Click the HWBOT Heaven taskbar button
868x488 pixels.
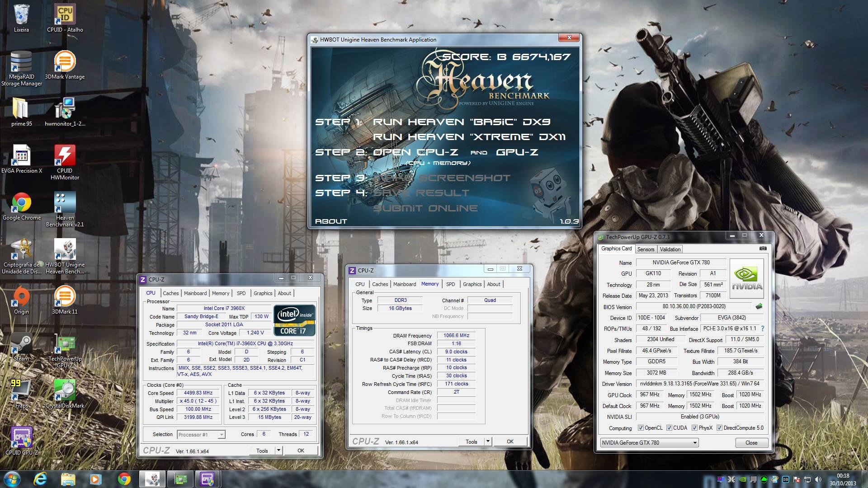152,479
